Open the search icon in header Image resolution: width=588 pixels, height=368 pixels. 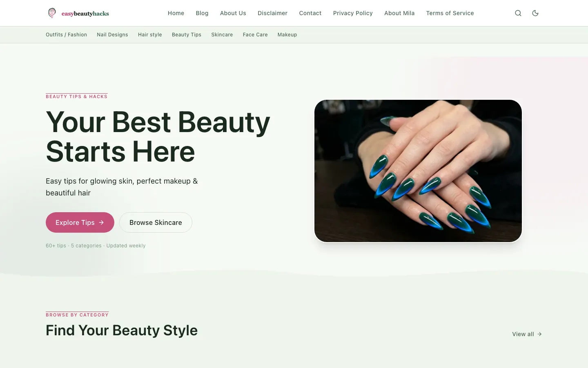[x=518, y=13]
